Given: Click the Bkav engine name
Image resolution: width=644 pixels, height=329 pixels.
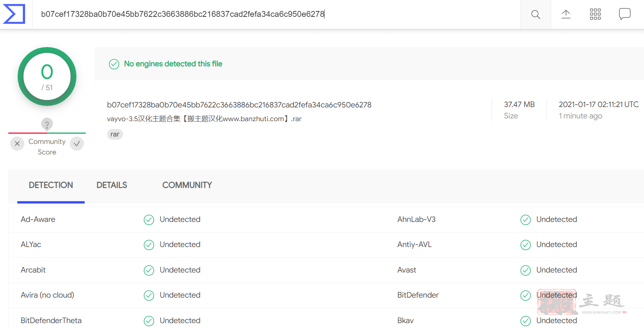Looking at the screenshot, I should (406, 320).
